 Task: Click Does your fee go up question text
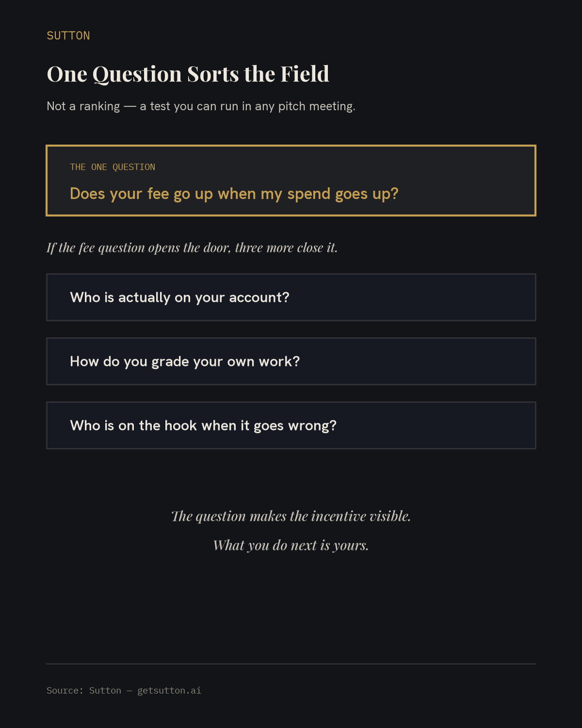tap(234, 194)
